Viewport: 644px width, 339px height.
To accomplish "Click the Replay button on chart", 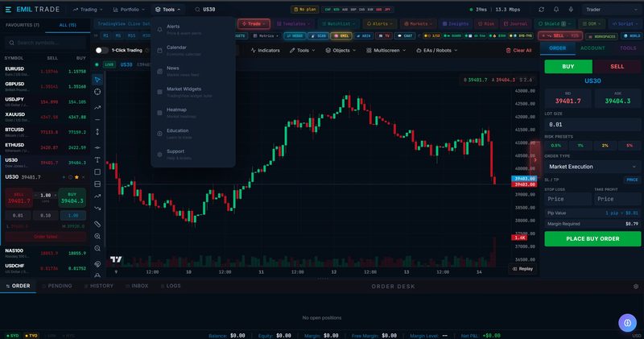I will pos(522,269).
